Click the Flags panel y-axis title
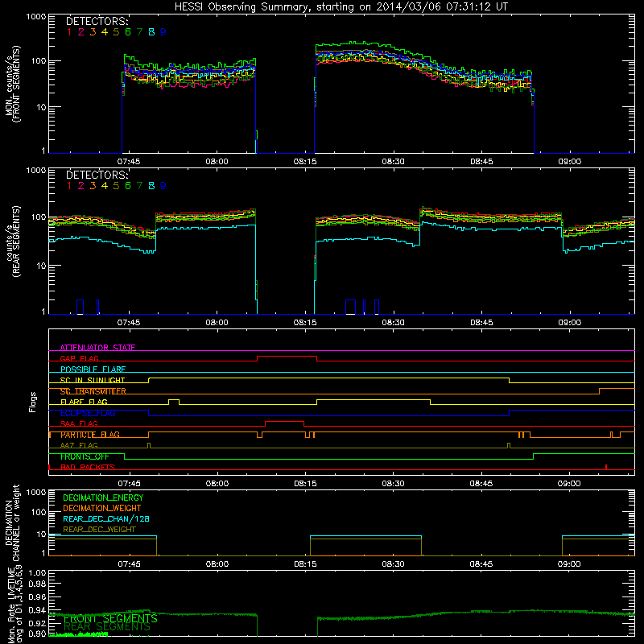Viewport: 644px width, 644px height. (33, 402)
